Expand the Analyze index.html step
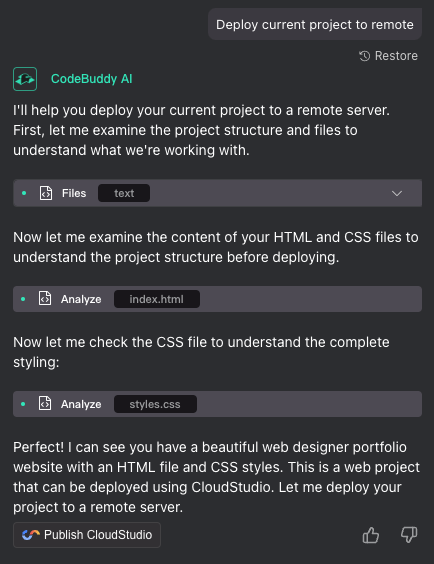This screenshot has height=564, width=434. [x=217, y=299]
